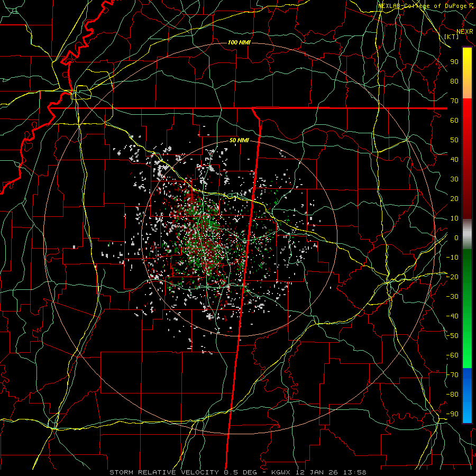Click the Storm Relative Velocity caption text

tap(237, 472)
